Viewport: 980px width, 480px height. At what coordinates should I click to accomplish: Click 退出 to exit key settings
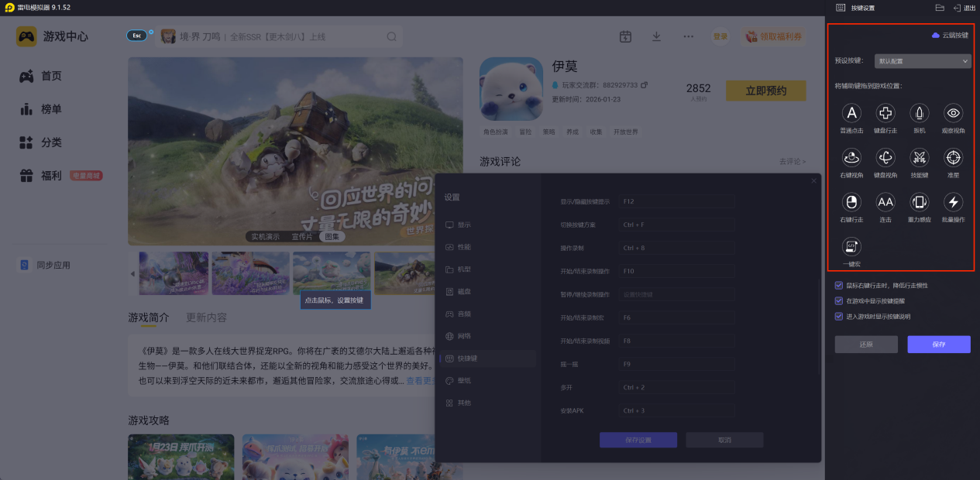click(x=965, y=8)
